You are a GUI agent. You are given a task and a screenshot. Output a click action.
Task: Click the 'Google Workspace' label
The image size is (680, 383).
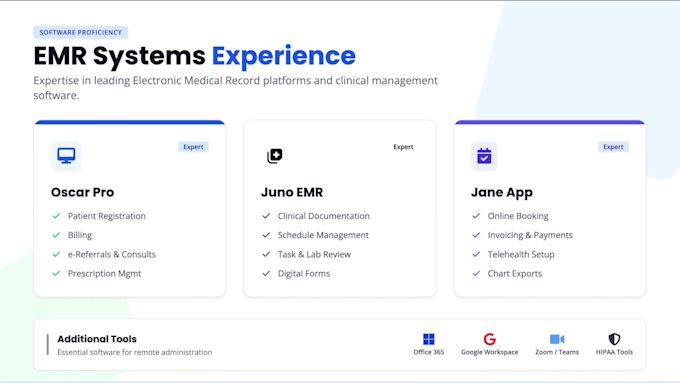(x=490, y=352)
